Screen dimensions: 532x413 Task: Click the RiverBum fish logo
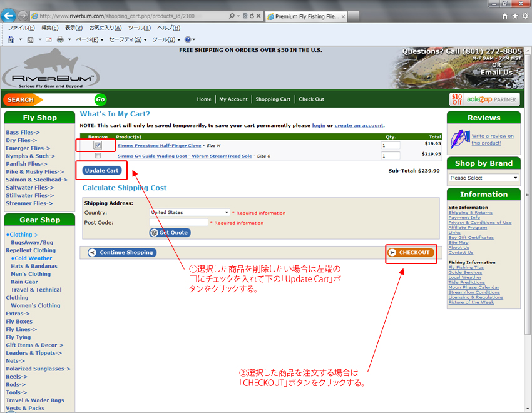[51, 68]
